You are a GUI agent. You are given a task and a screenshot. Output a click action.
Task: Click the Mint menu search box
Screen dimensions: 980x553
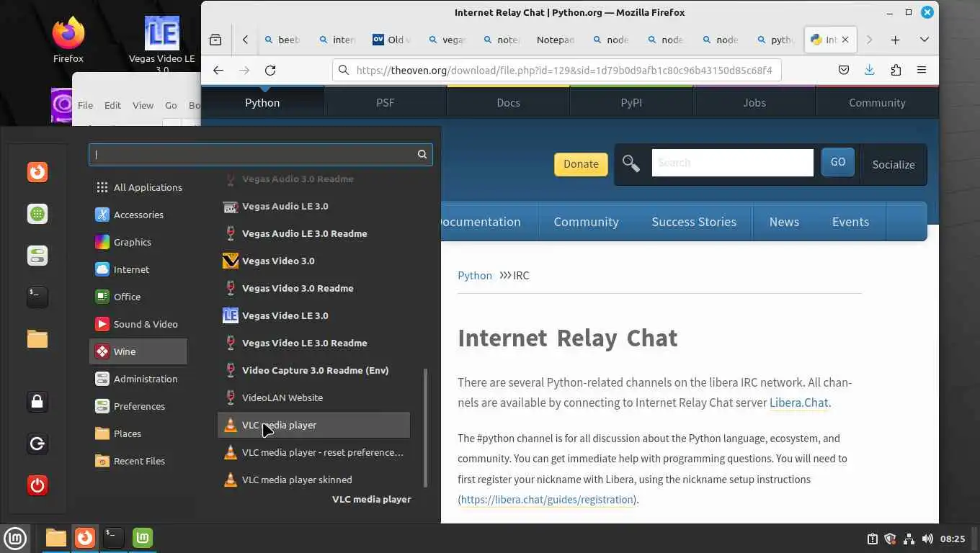pos(260,154)
